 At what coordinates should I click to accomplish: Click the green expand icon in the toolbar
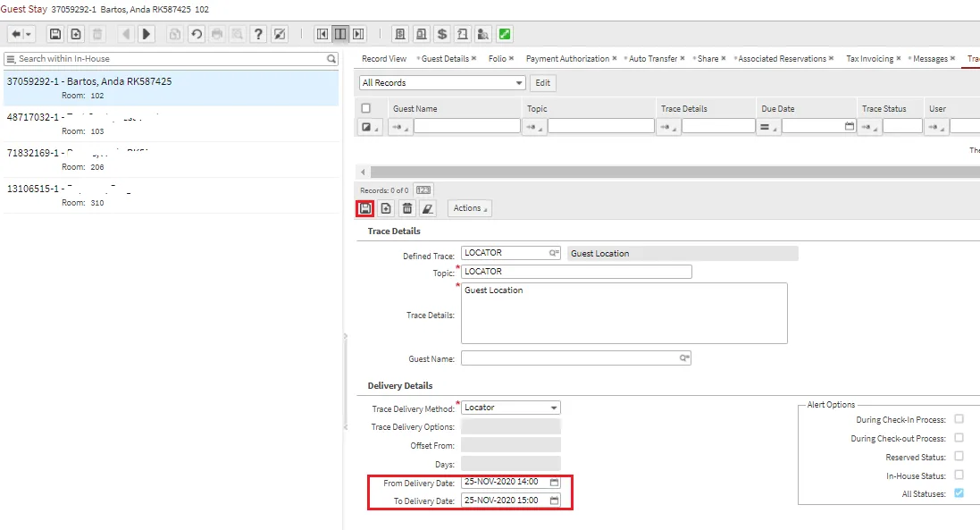tap(505, 34)
